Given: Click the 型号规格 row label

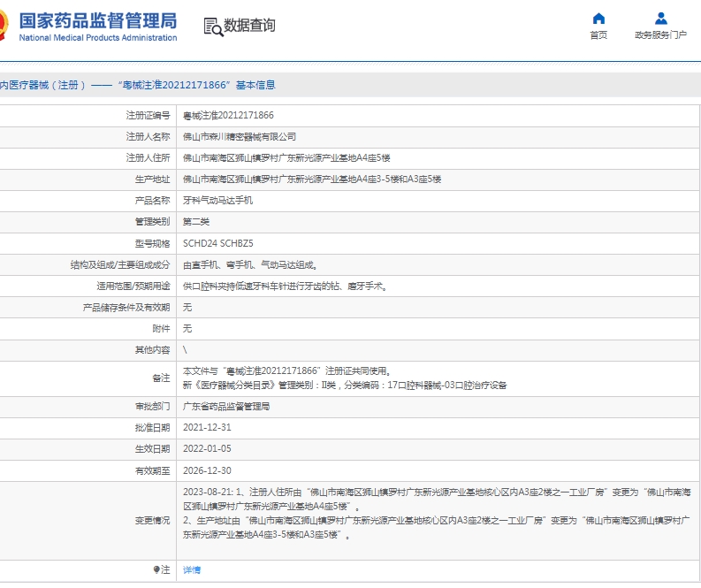Looking at the screenshot, I should (x=152, y=243).
